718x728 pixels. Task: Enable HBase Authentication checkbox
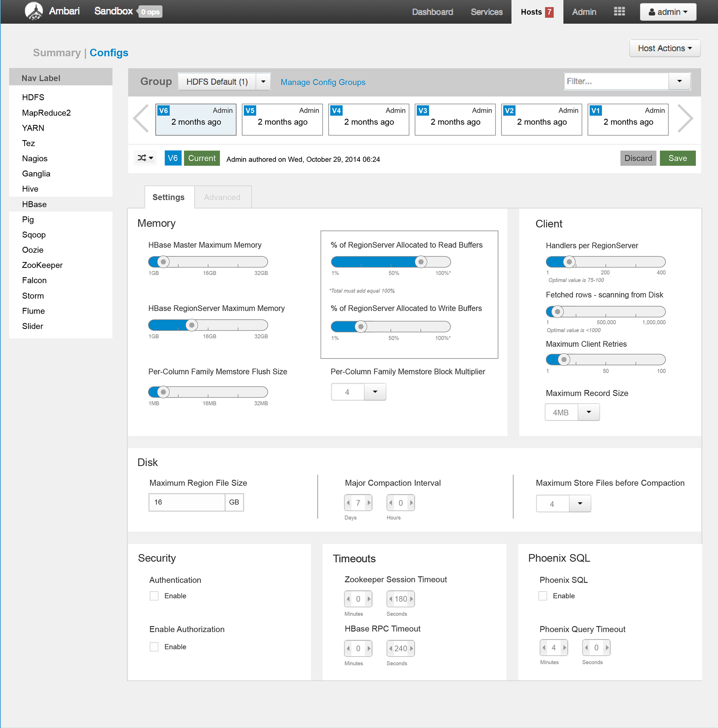click(154, 596)
